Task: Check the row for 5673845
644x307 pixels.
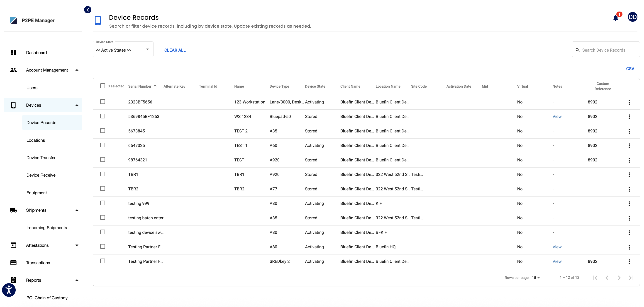Action: [x=102, y=131]
